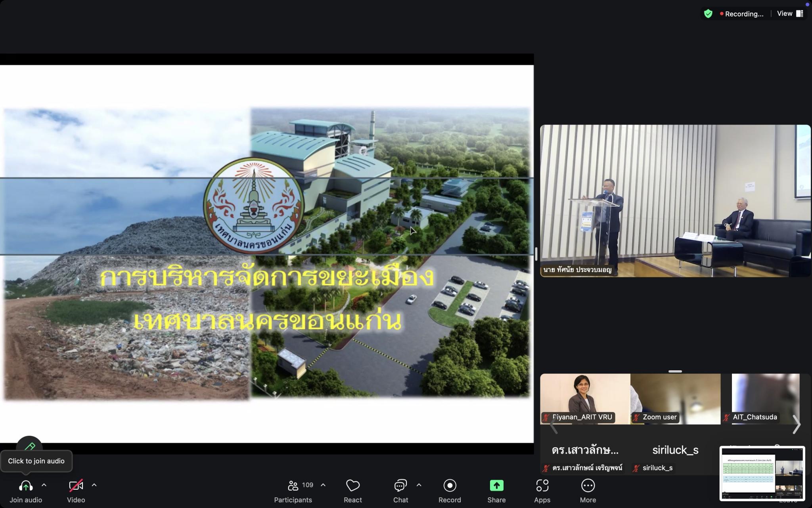
Task: Select Piyanan_ARIT VRU video tile
Action: (x=585, y=399)
